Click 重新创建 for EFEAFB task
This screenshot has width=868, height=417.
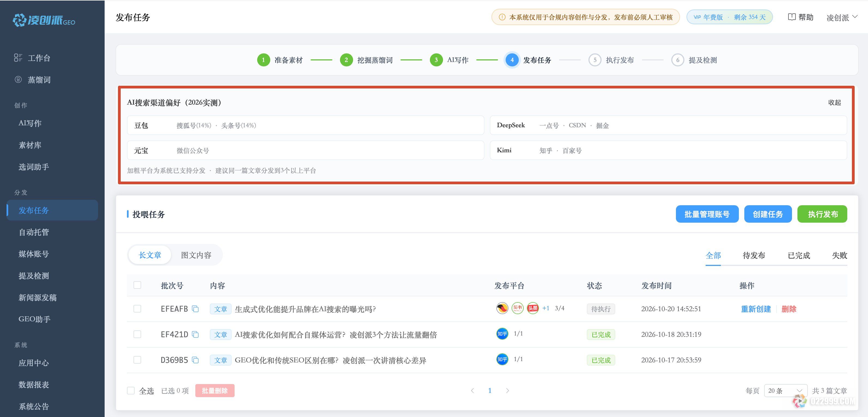(x=756, y=309)
